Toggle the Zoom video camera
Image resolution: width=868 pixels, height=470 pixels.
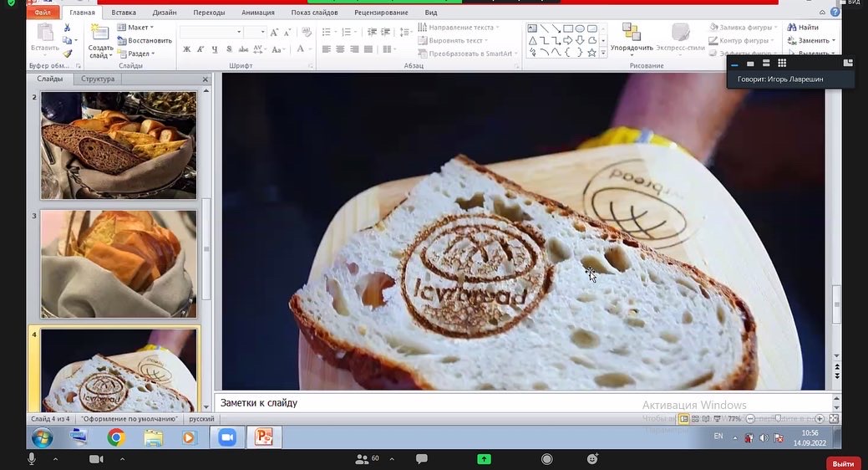pos(96,459)
